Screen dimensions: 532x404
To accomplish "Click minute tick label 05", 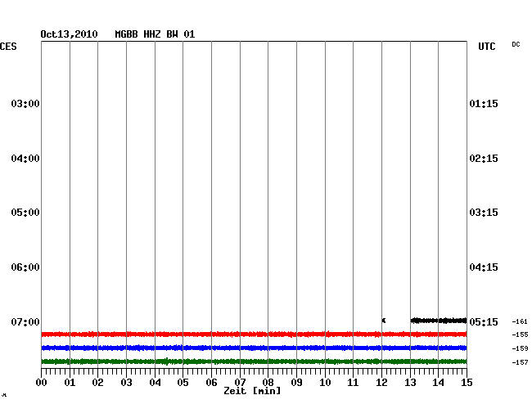I will pos(183,383).
